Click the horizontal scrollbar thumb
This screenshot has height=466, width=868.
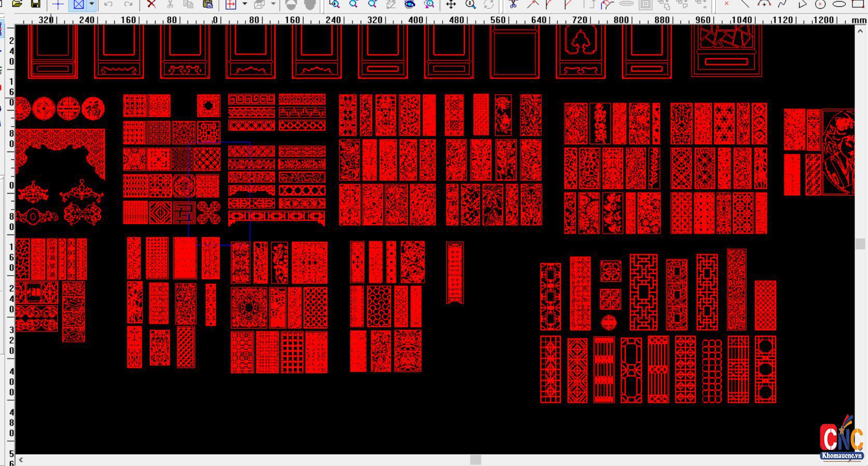point(475,460)
